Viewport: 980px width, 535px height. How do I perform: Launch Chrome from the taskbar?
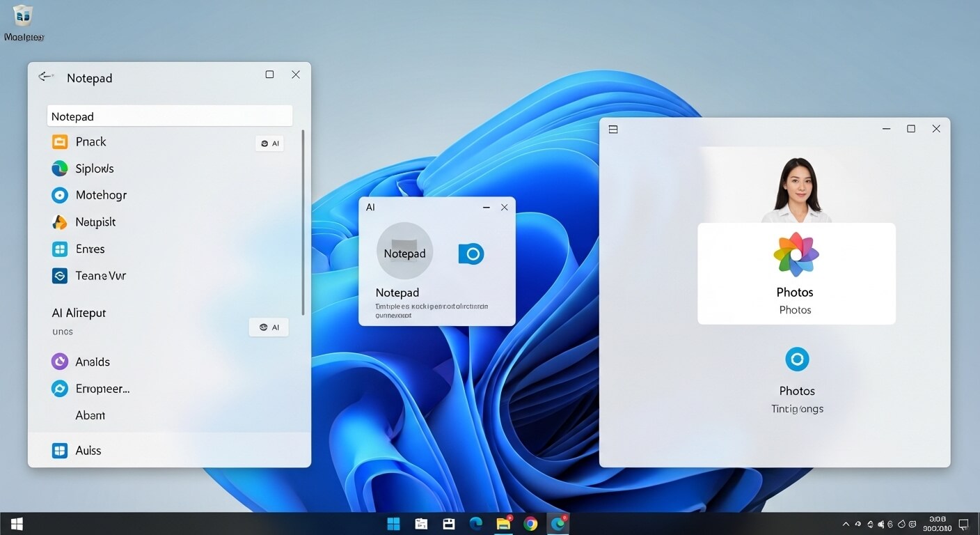click(x=530, y=522)
